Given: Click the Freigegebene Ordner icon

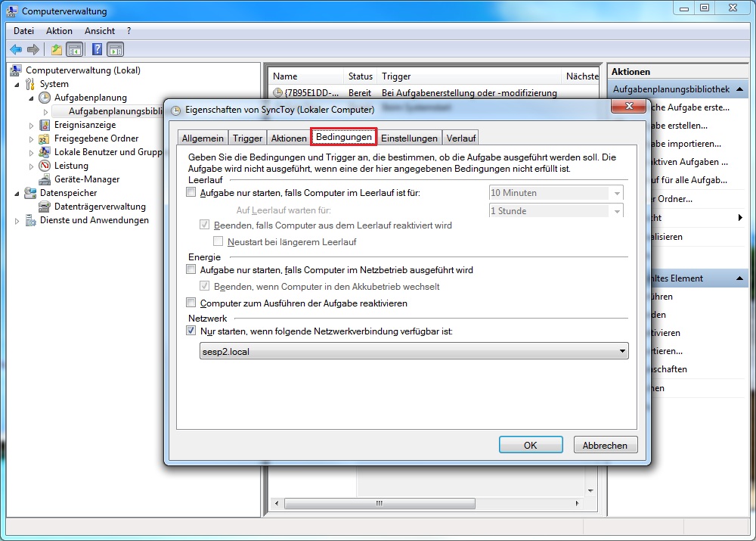Looking at the screenshot, I should click(45, 138).
